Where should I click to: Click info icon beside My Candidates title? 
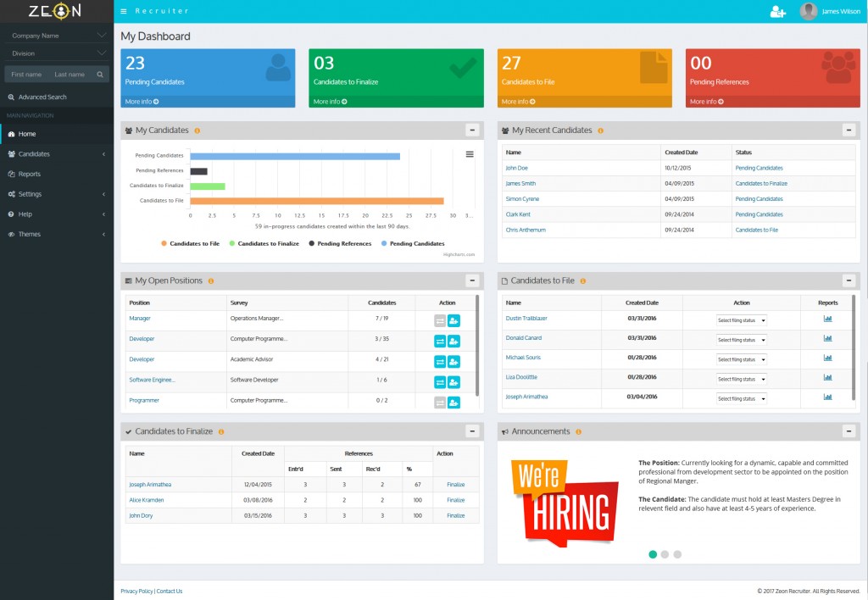[197, 131]
